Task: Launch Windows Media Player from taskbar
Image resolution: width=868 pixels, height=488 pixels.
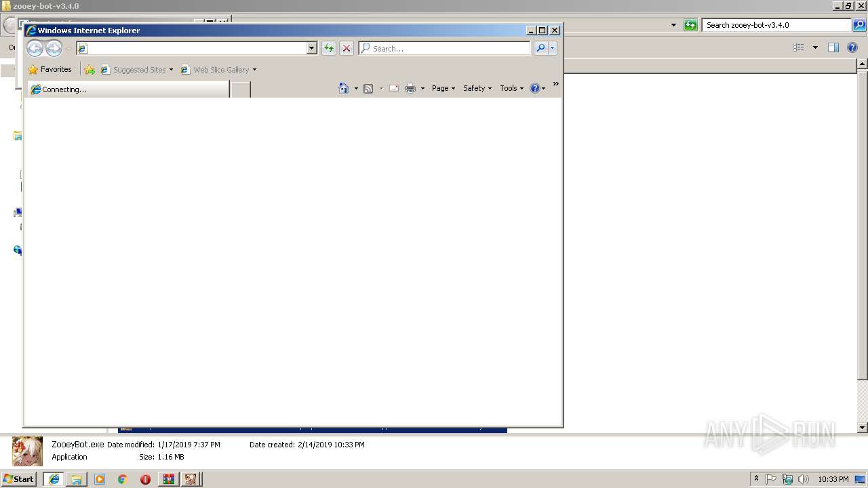Action: [x=100, y=479]
